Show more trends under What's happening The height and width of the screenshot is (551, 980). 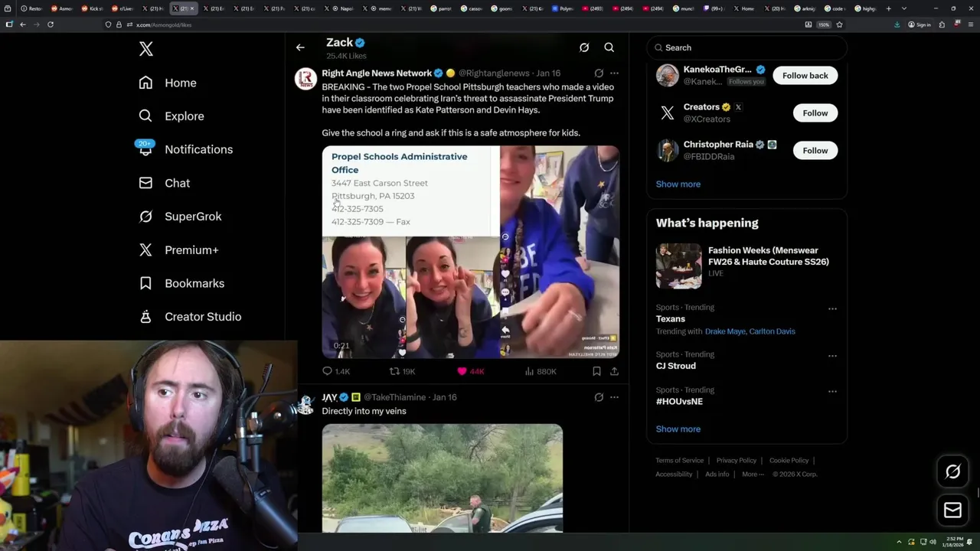tap(678, 429)
